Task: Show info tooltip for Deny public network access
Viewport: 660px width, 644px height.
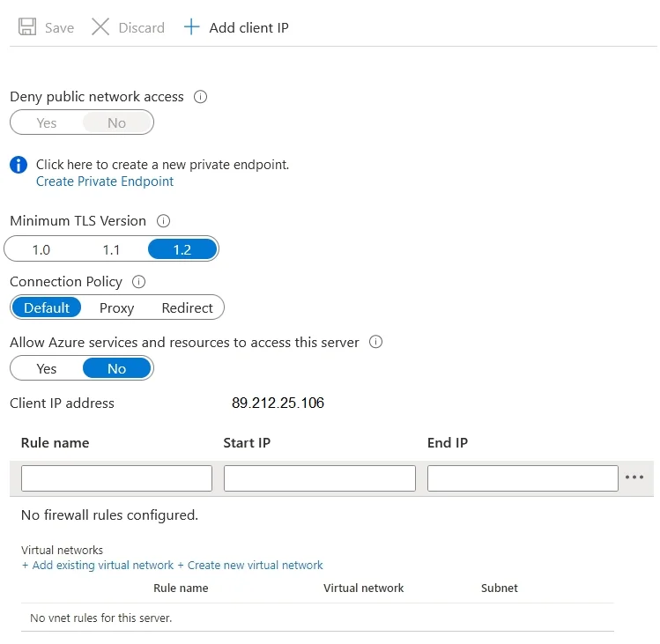Action: click(x=200, y=97)
